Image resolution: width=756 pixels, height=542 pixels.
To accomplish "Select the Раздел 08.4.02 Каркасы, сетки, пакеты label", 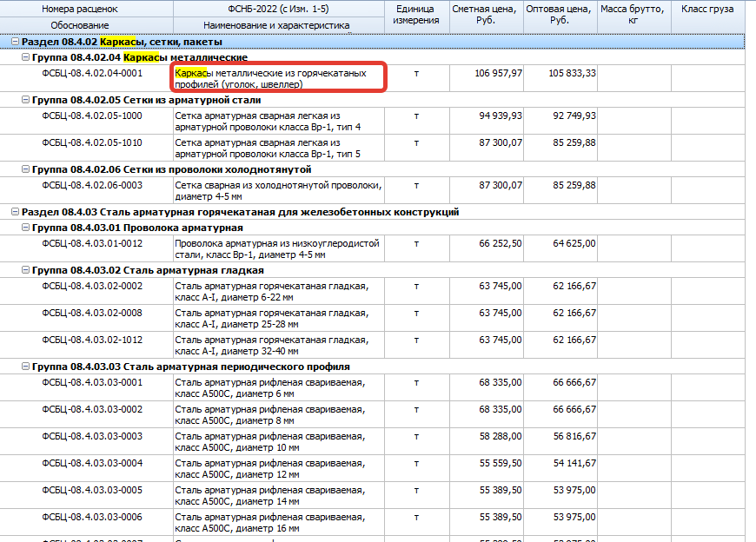I will (x=122, y=42).
